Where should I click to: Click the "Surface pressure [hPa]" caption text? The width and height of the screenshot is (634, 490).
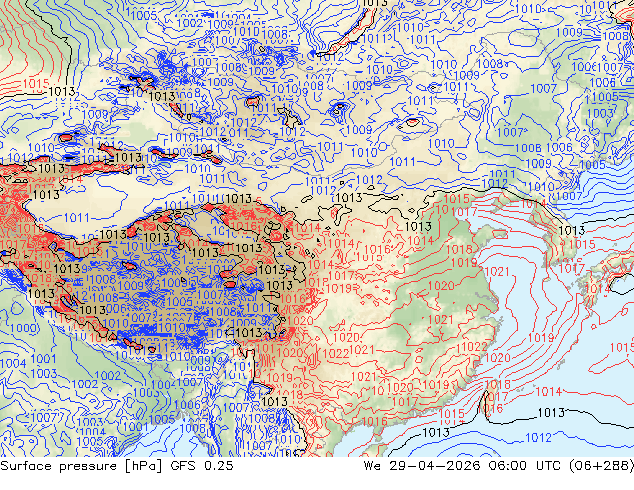pyautogui.click(x=81, y=466)
